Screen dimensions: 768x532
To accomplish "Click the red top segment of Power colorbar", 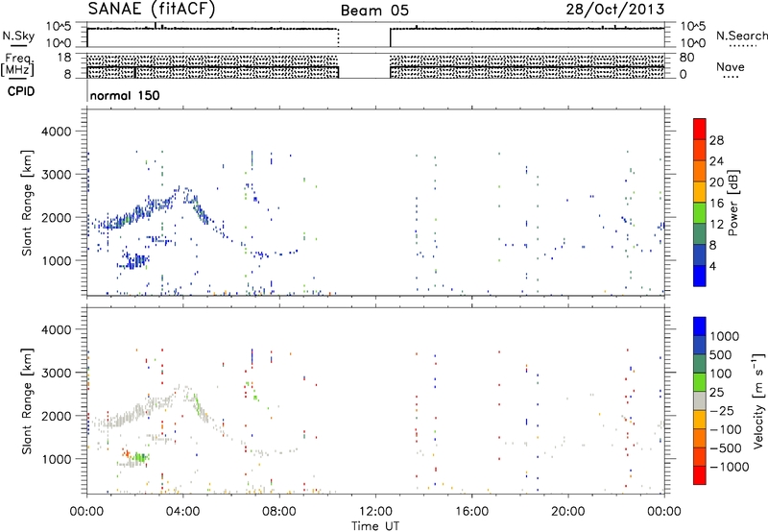I will (700, 129).
